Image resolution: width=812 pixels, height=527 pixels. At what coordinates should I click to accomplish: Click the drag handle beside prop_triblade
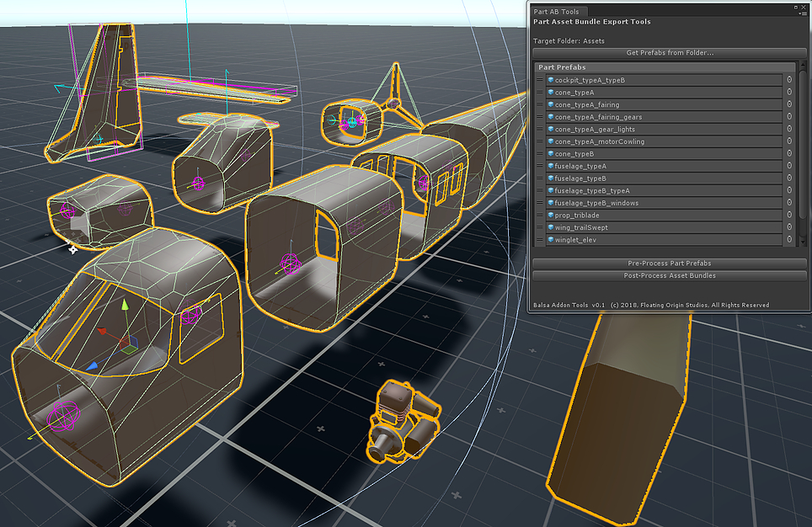[x=540, y=216]
